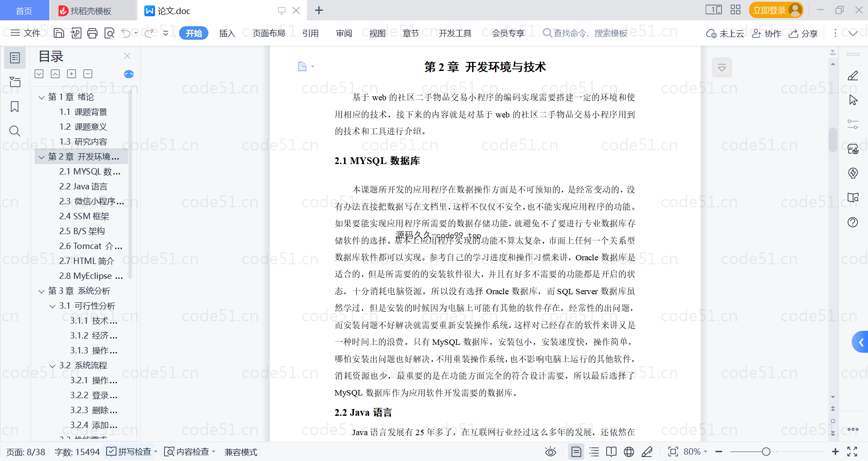Switch to web layout globe icon
The width and height of the screenshot is (868, 461).
point(629,452)
